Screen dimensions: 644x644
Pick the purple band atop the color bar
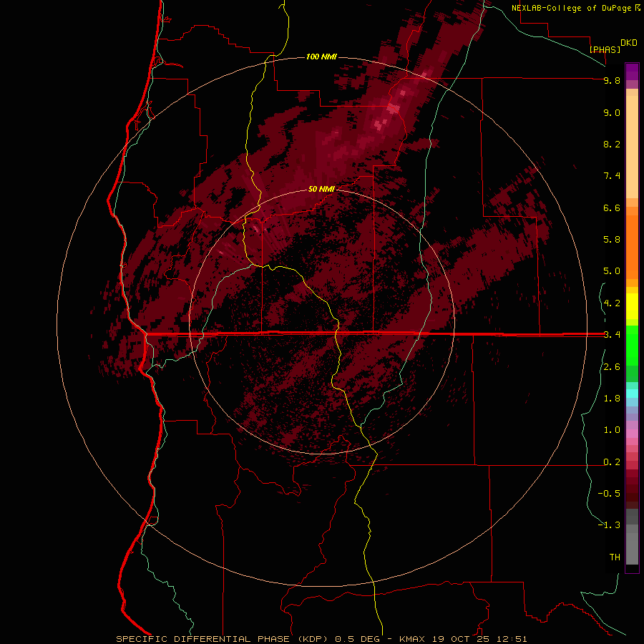[632, 72]
